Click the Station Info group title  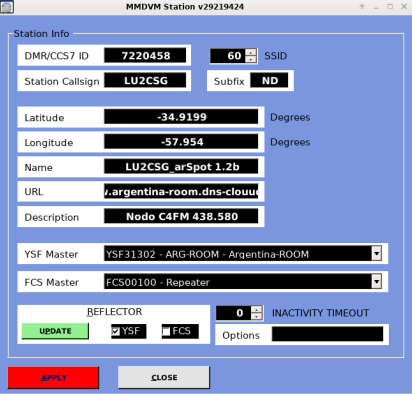(x=41, y=34)
